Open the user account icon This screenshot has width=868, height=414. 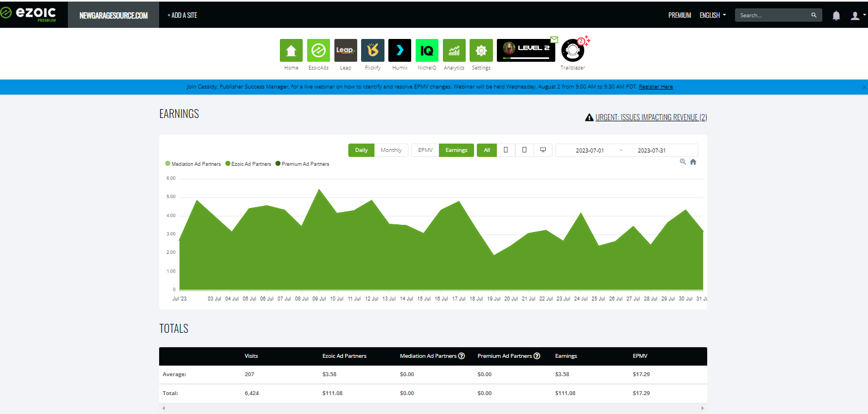[x=855, y=16]
